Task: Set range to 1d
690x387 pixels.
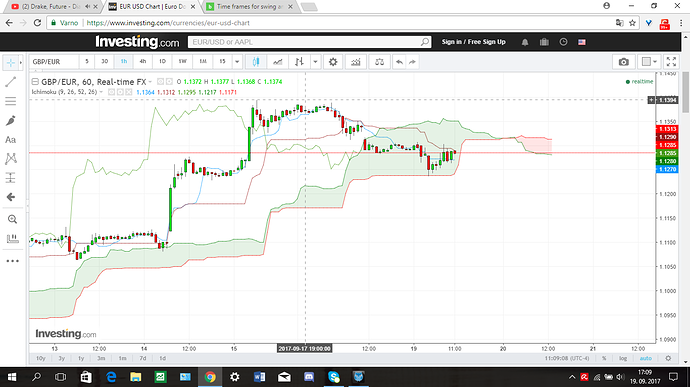Action: click(163, 358)
